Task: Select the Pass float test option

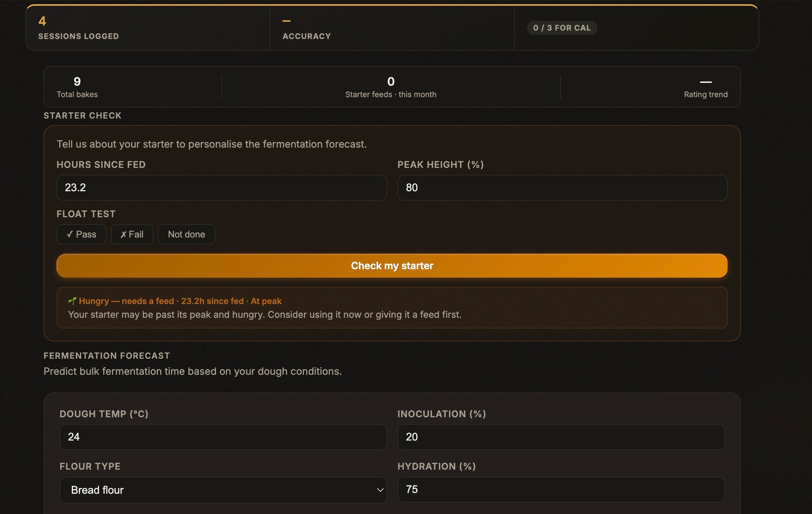Action: (81, 234)
